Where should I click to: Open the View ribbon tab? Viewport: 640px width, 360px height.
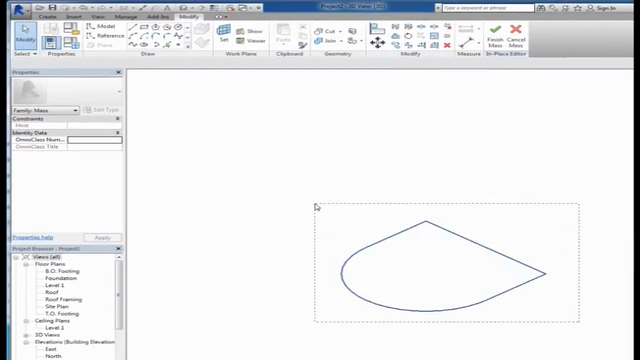click(x=98, y=17)
